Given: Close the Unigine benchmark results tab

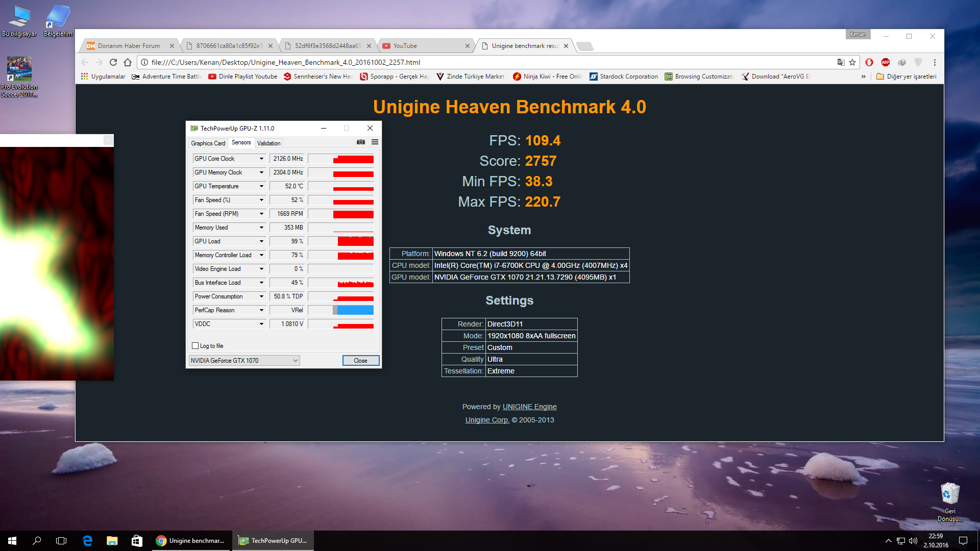Looking at the screenshot, I should [566, 46].
